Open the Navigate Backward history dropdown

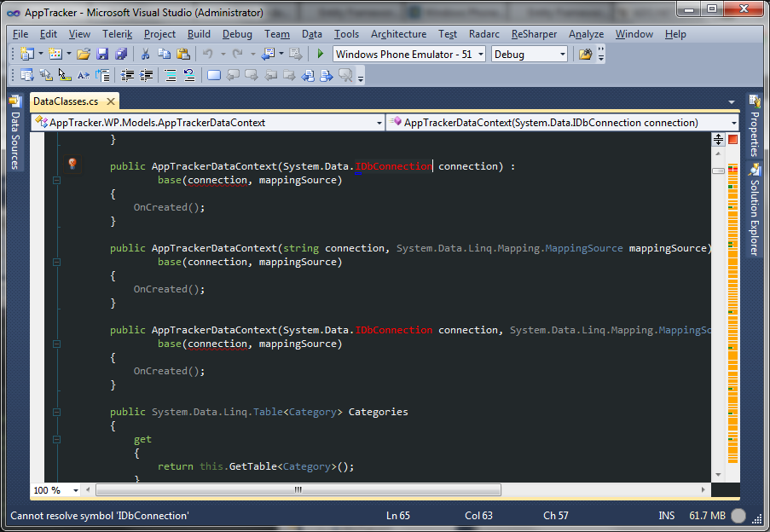tap(281, 54)
